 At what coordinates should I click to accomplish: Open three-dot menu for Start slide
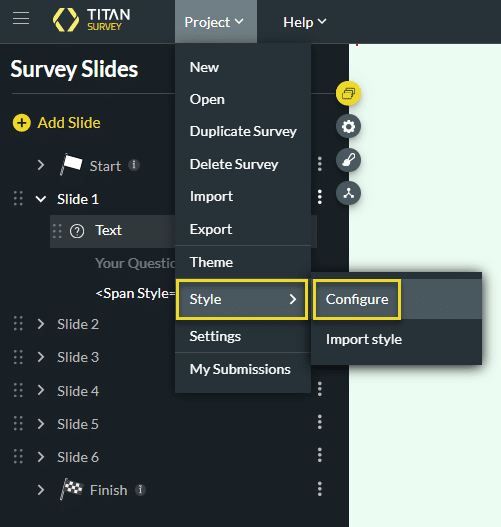point(320,164)
